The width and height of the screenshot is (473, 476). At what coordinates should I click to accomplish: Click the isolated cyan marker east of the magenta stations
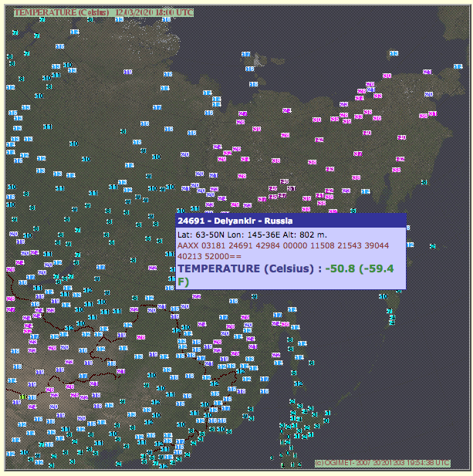pyautogui.click(x=424, y=182)
